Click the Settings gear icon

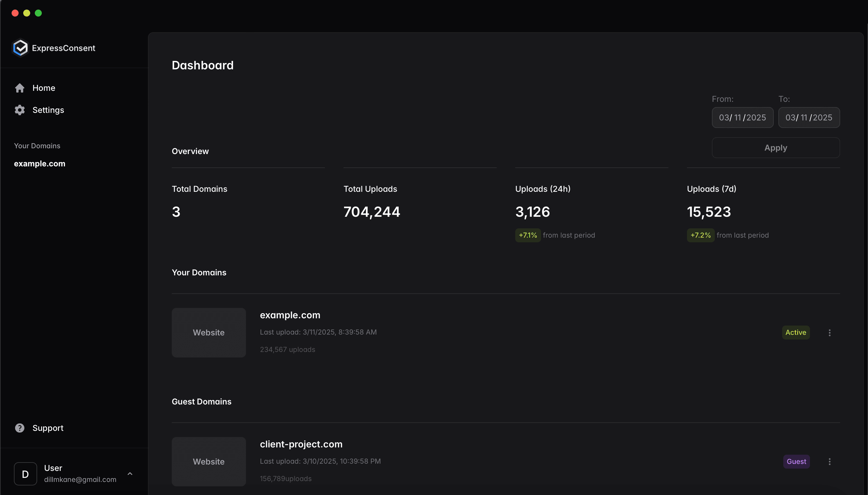20,110
